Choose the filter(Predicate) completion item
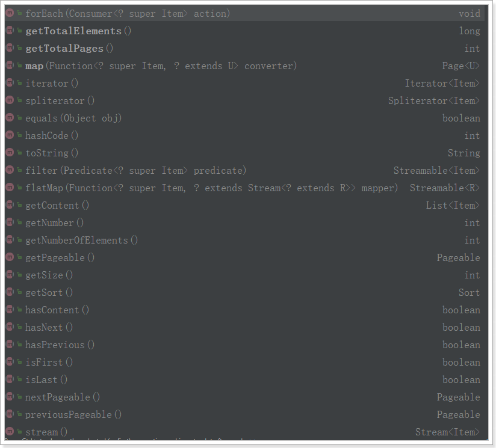Viewport: 496px width, 448px height. (135, 170)
